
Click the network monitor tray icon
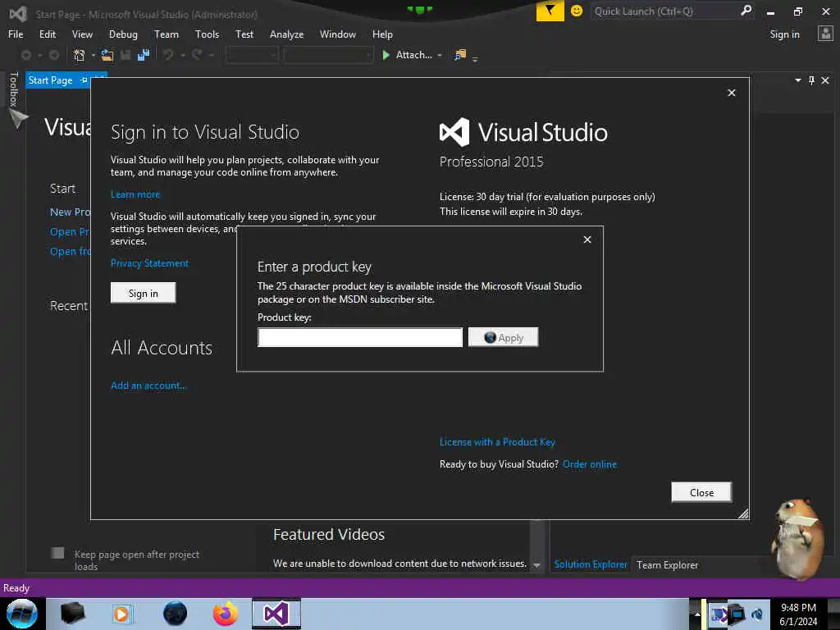coord(737,614)
